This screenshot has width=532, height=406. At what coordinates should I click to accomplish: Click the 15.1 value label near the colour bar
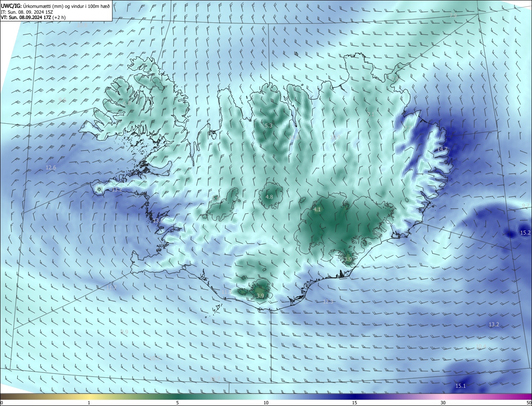pos(461,386)
